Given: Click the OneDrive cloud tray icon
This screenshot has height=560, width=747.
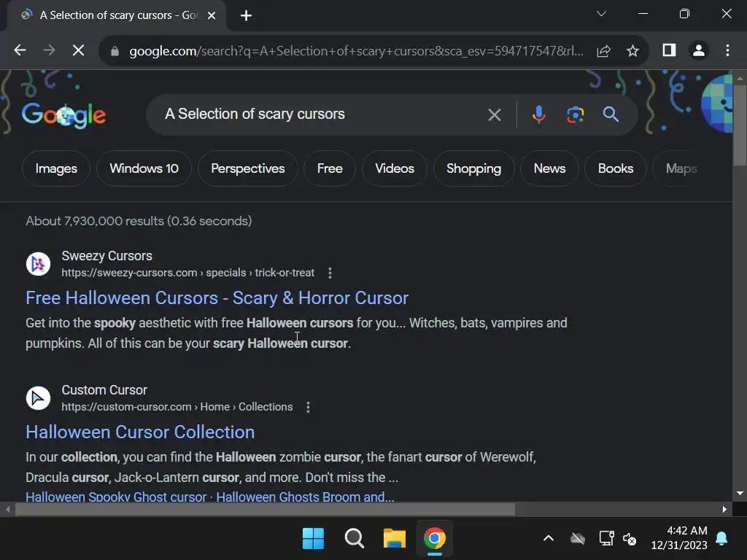Looking at the screenshot, I should coord(578,539).
